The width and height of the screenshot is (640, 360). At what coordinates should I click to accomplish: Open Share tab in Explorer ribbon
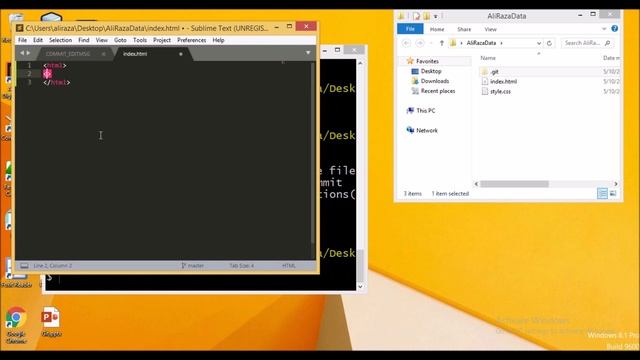tap(464, 29)
